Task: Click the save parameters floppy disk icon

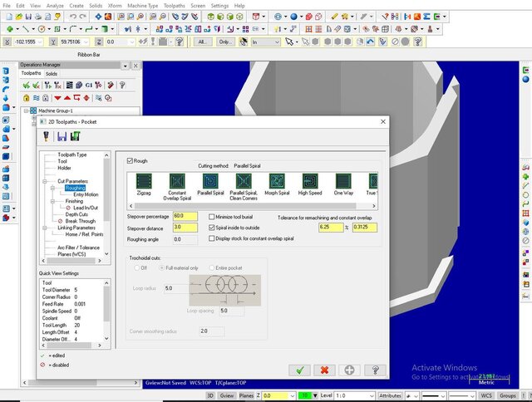Action: [62, 136]
